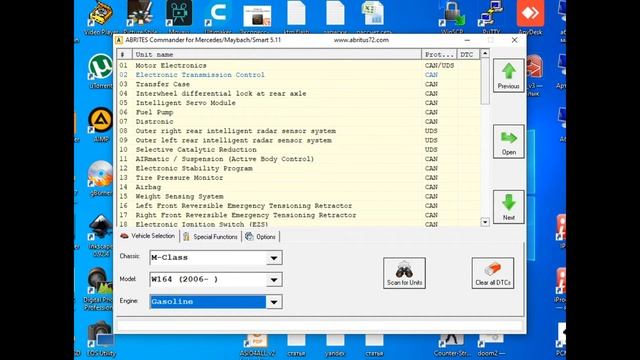Click the DTC column header
Screen dimensions: 640x360
tap(468, 54)
